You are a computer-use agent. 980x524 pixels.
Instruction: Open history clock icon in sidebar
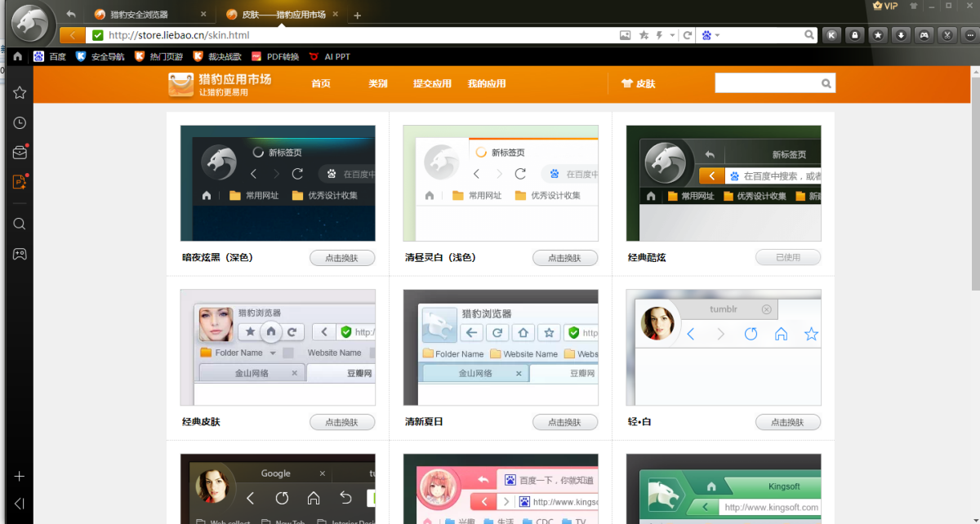click(x=20, y=123)
